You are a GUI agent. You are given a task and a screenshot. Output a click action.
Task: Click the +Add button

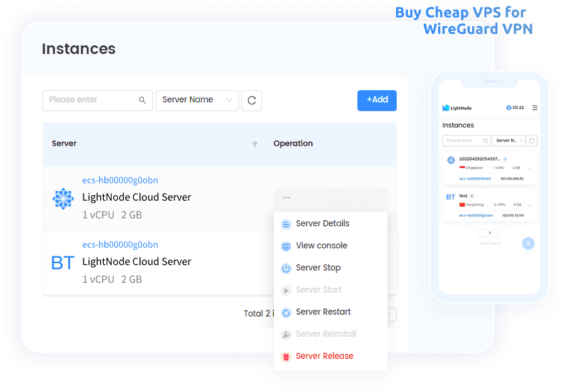377,101
